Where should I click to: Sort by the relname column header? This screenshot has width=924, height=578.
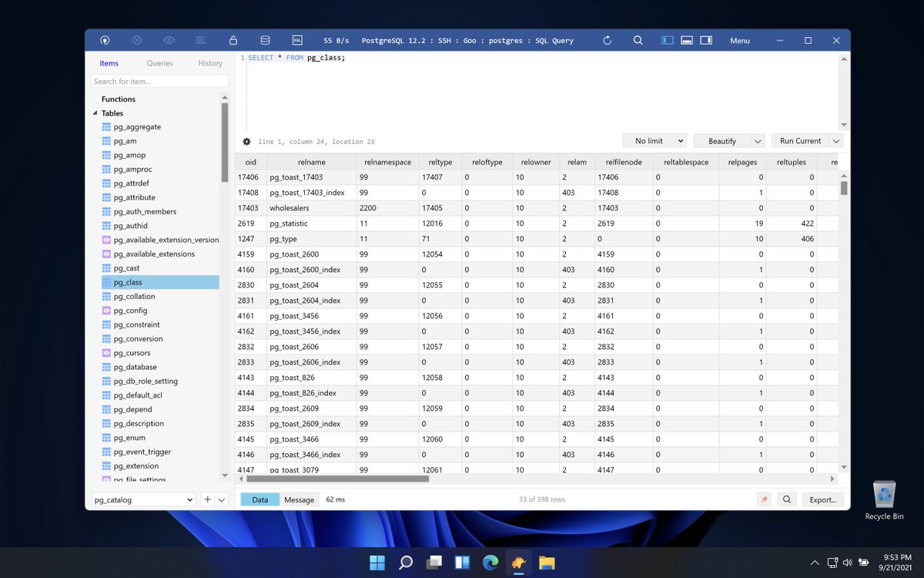[x=311, y=162]
